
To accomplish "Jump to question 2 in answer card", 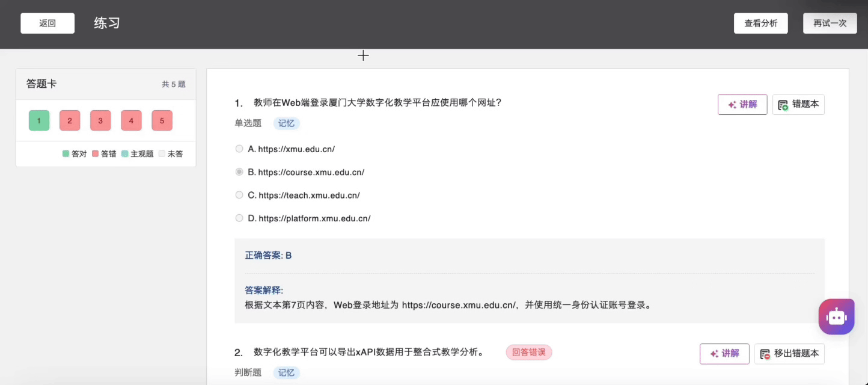I will (70, 120).
